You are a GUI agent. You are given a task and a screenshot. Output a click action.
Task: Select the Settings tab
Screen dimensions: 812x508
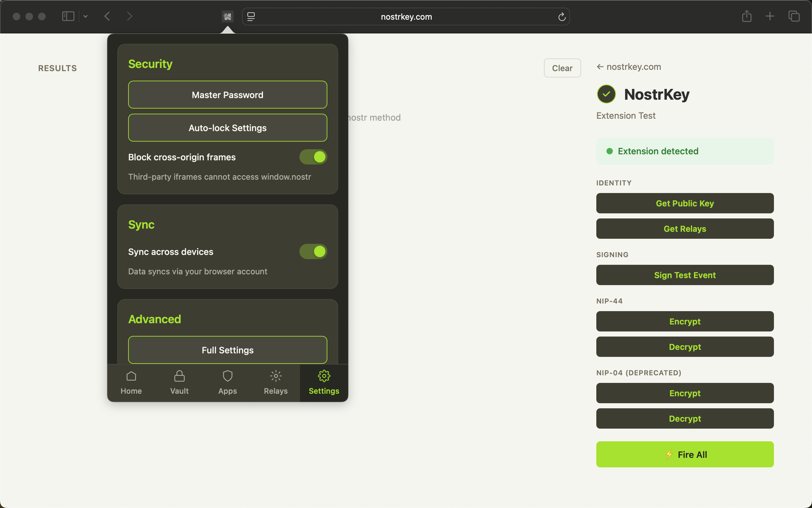click(x=324, y=383)
